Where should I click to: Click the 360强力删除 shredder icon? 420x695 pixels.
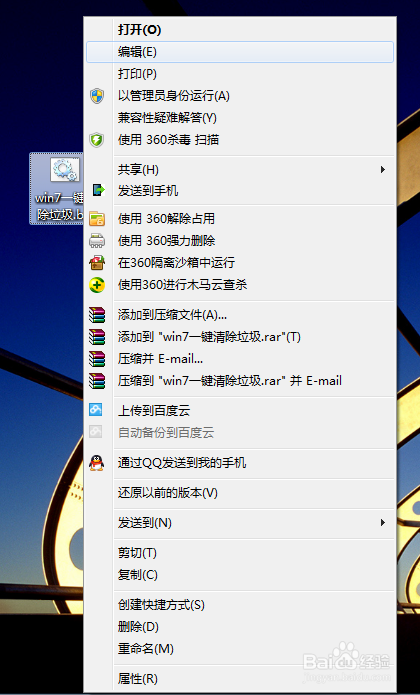click(97, 241)
